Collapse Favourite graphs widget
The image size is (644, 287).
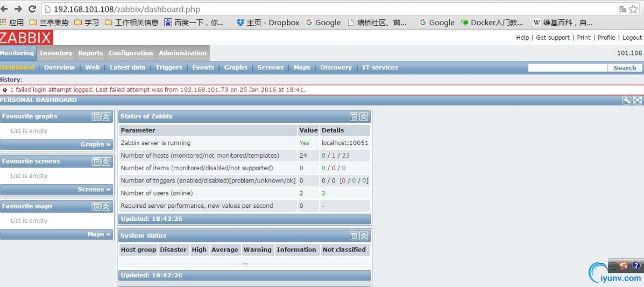(105, 117)
